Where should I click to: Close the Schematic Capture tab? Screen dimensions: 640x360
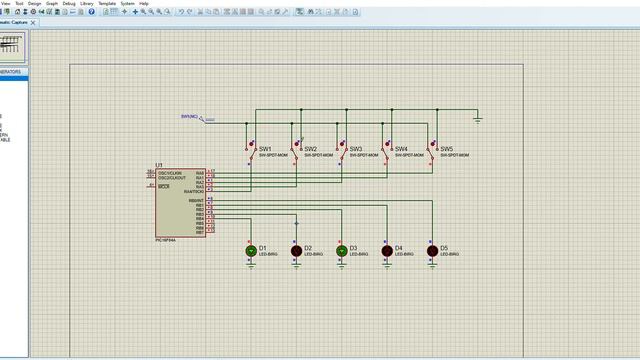(x=33, y=23)
